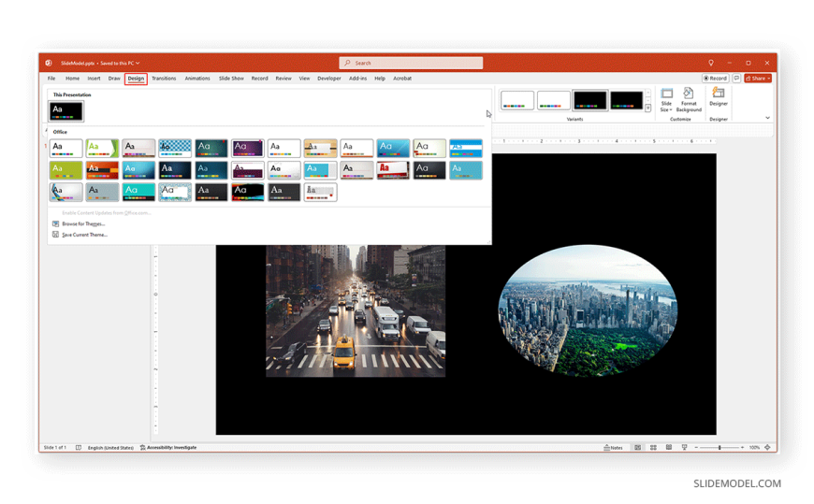
Task: Fit slide to current window
Action: coord(767,447)
